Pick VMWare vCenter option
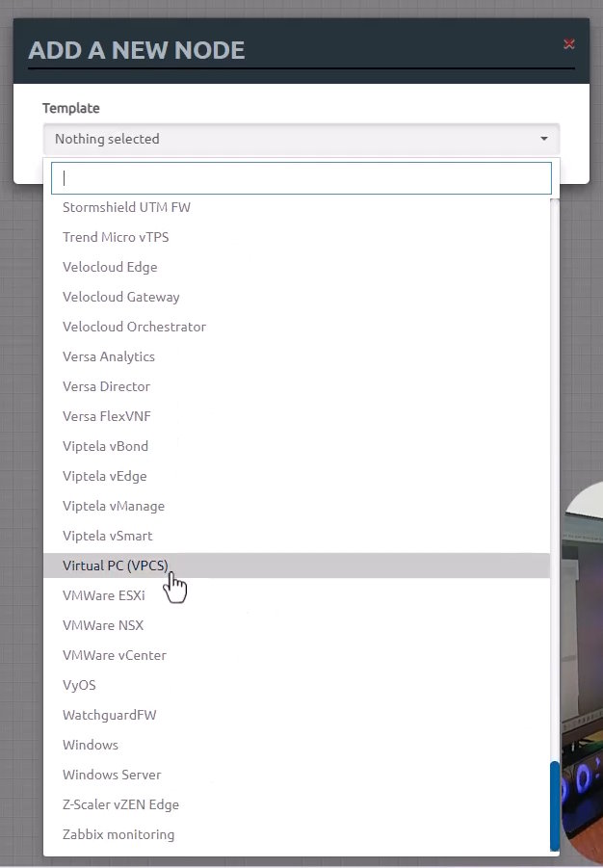This screenshot has width=603, height=868. tap(297, 655)
